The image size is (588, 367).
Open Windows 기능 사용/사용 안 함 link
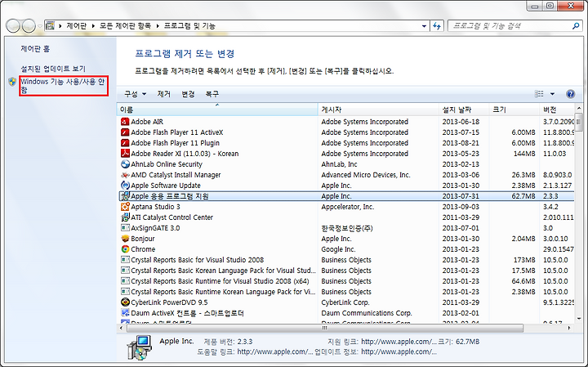coord(63,86)
